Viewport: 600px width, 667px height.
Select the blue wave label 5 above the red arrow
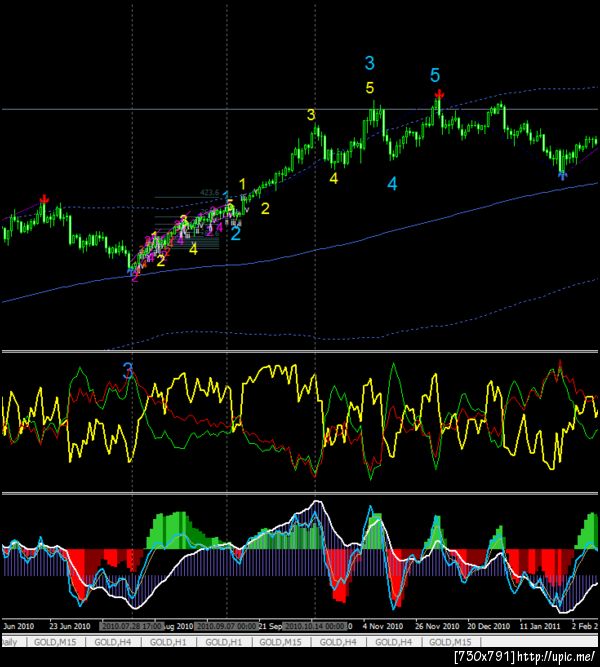coord(434,75)
